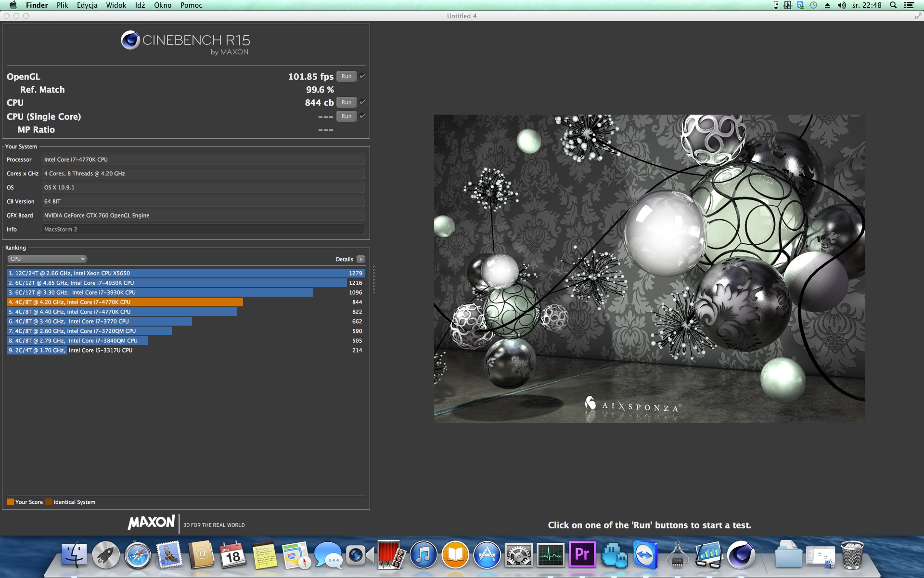Open Finder from the dock
This screenshot has width=924, height=578.
(74, 555)
